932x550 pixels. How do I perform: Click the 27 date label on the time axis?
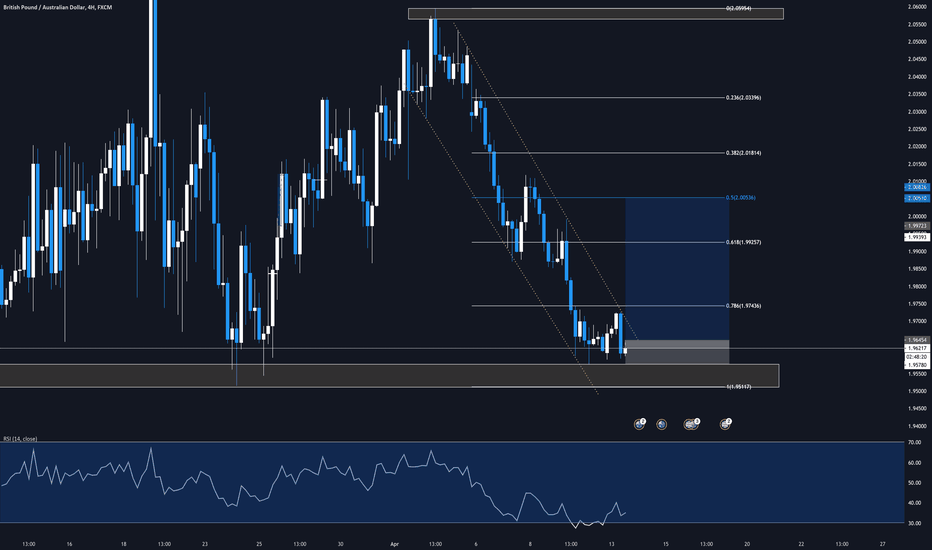click(883, 543)
